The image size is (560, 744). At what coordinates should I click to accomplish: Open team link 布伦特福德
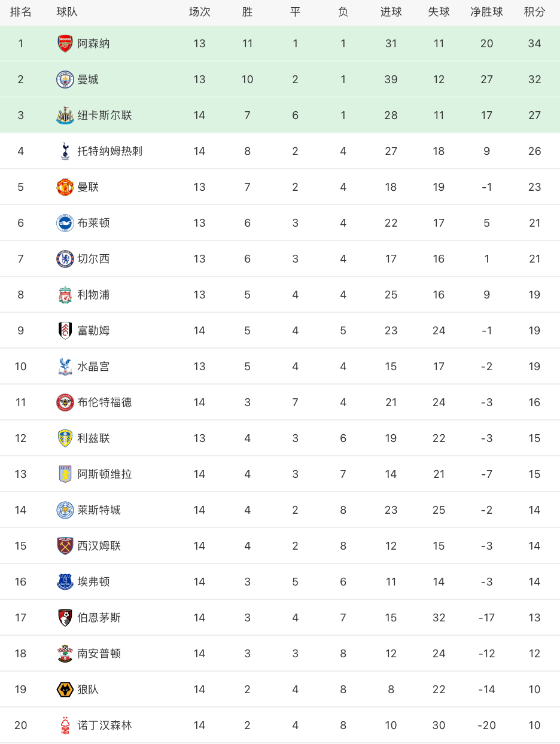tap(105, 402)
